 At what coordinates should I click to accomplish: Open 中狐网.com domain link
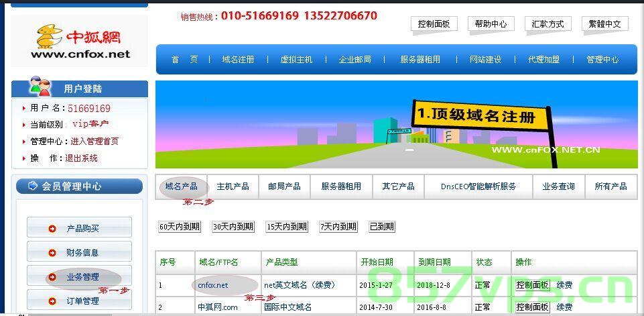point(218,307)
